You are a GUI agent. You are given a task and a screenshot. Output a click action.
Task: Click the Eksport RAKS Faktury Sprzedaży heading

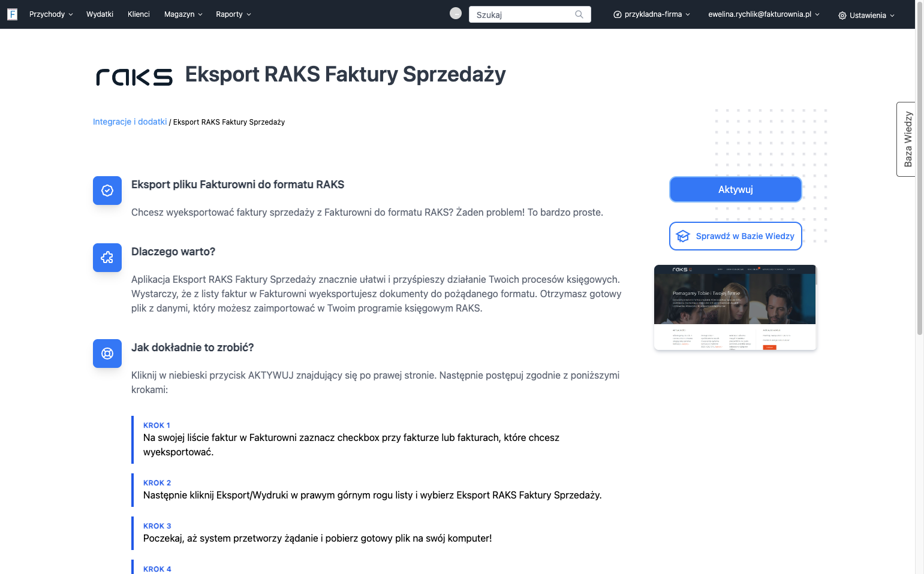click(345, 74)
